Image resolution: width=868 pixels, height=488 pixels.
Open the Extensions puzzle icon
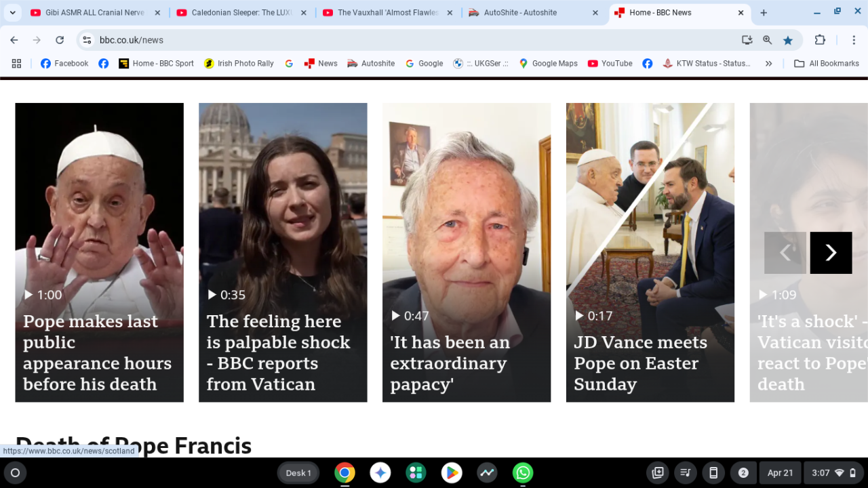(820, 40)
